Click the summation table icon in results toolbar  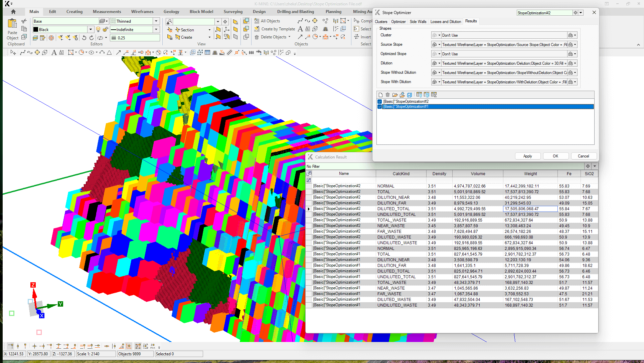tap(434, 95)
